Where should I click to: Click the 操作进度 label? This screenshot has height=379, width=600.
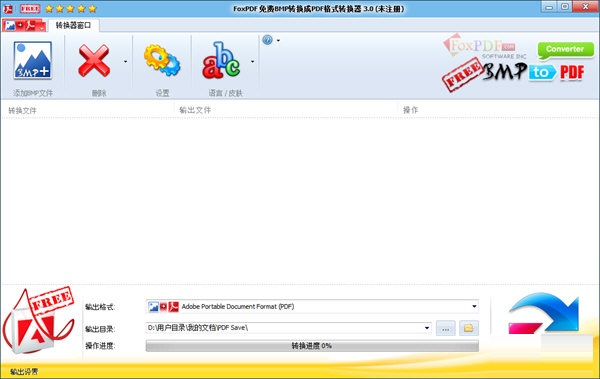tap(100, 346)
